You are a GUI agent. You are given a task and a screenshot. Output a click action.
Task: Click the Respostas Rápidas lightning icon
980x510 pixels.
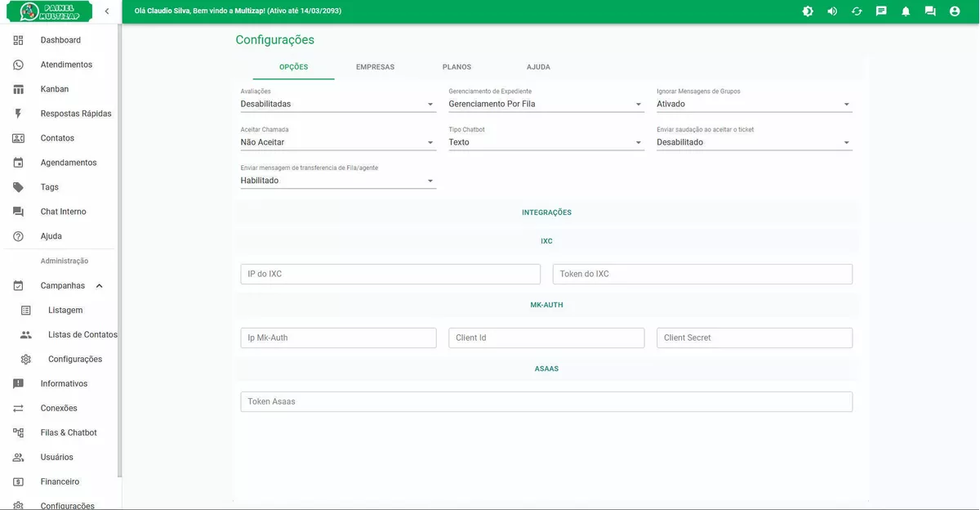tap(18, 114)
